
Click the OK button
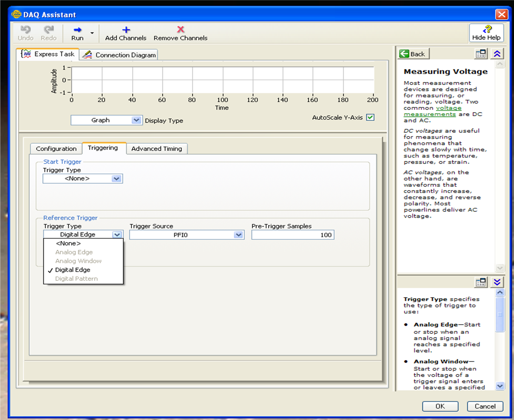tap(440, 406)
